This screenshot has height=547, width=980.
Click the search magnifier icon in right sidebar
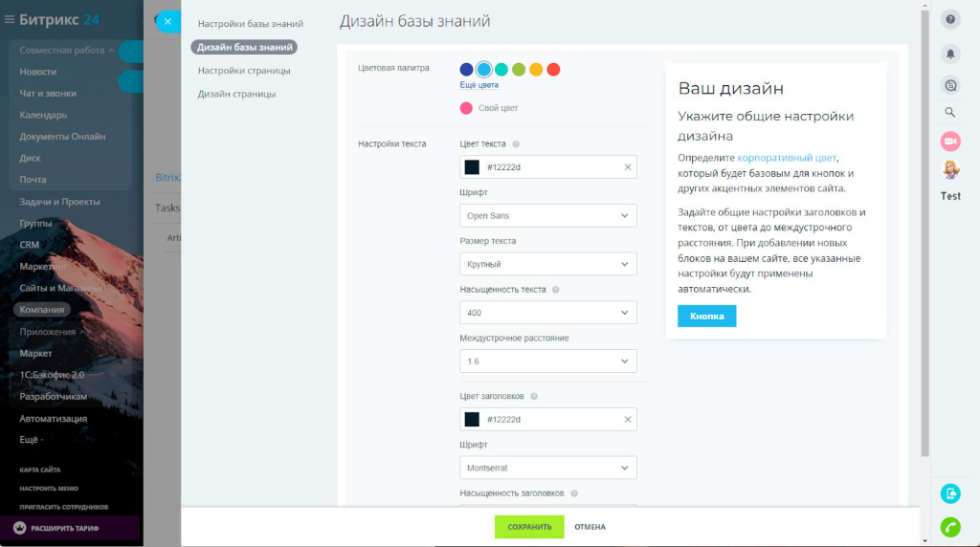click(950, 112)
